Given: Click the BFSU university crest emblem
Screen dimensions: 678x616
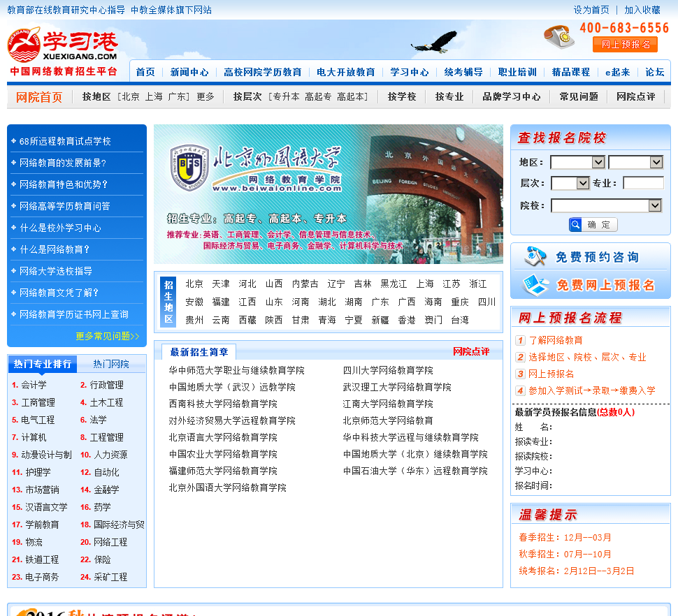Looking at the screenshot, I should [x=189, y=168].
